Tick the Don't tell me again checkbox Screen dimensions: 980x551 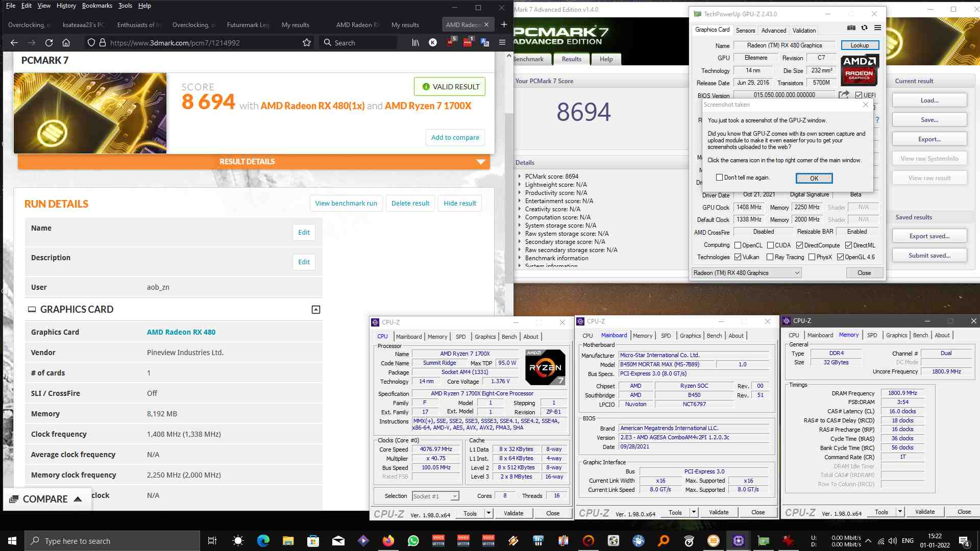pos(719,178)
